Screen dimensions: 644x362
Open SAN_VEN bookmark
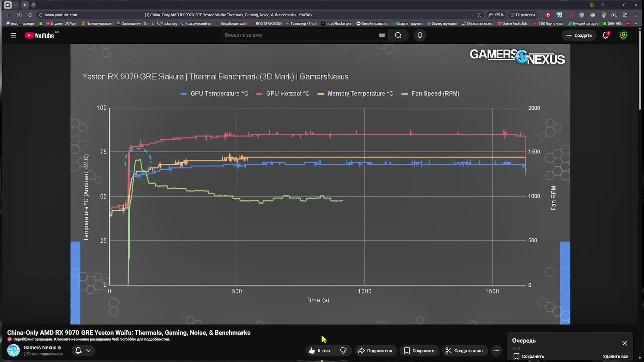click(x=612, y=23)
